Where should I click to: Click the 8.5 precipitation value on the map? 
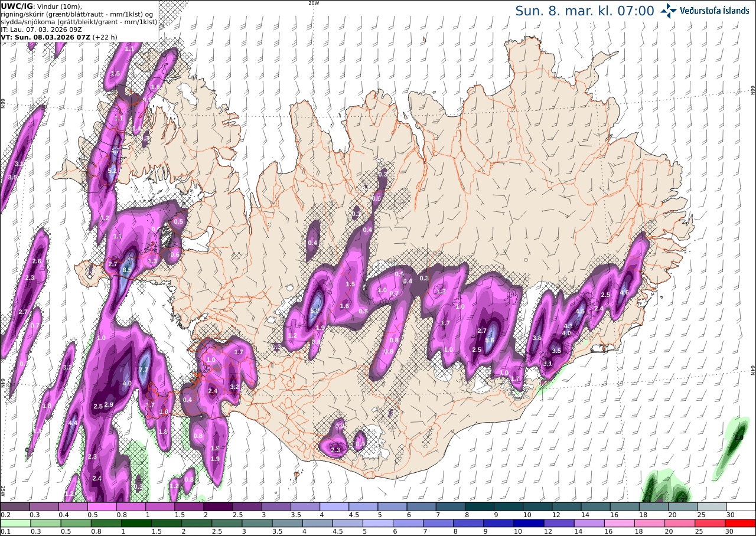pos(126,270)
